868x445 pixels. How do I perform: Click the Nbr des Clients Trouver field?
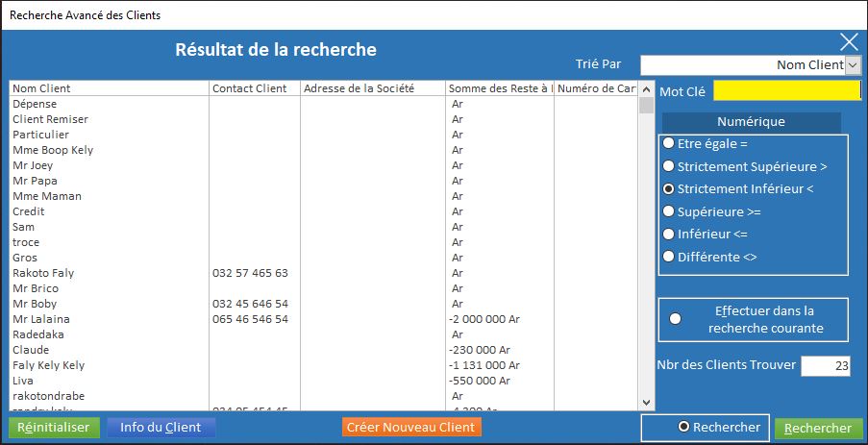coord(825,365)
